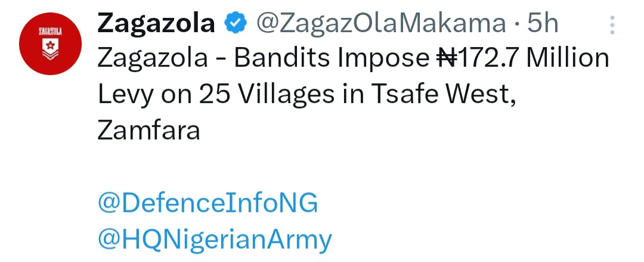Open the Zagazola profile avatar
The width and height of the screenshot is (644, 262).
point(48,46)
